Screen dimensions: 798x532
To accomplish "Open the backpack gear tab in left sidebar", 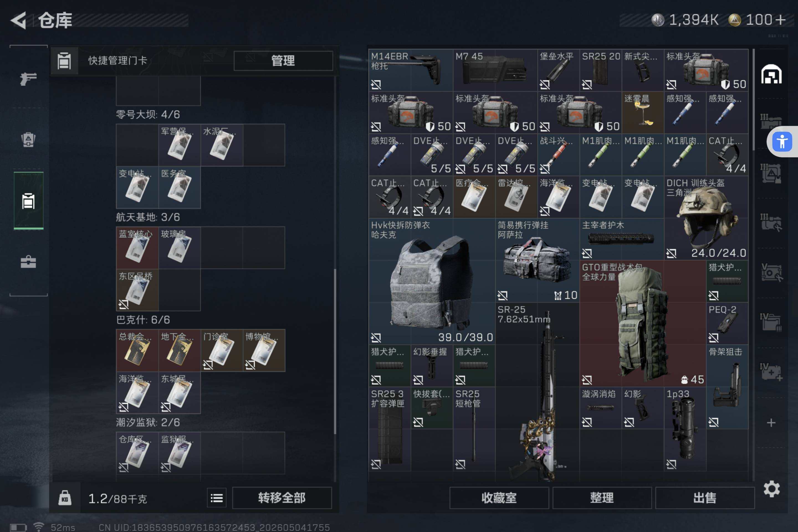I will pos(28,139).
